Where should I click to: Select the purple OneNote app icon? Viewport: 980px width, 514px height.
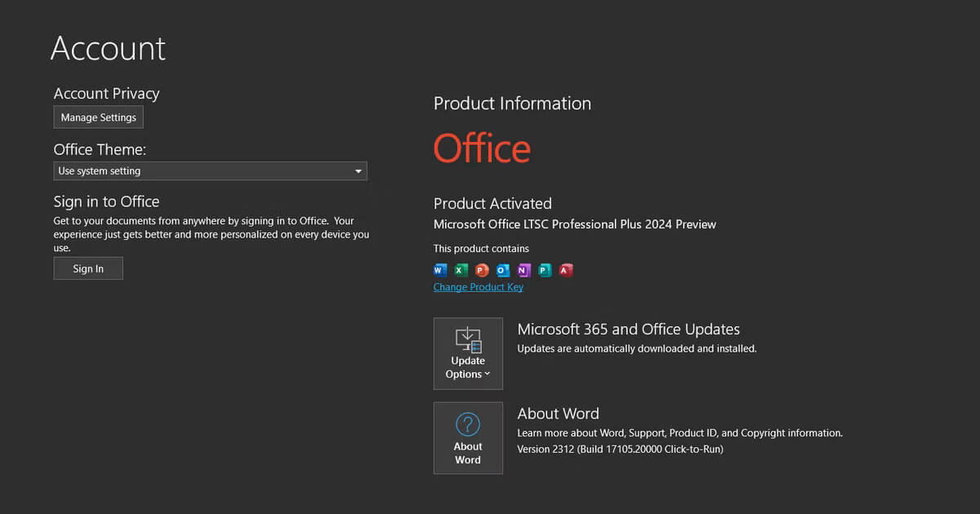523,270
